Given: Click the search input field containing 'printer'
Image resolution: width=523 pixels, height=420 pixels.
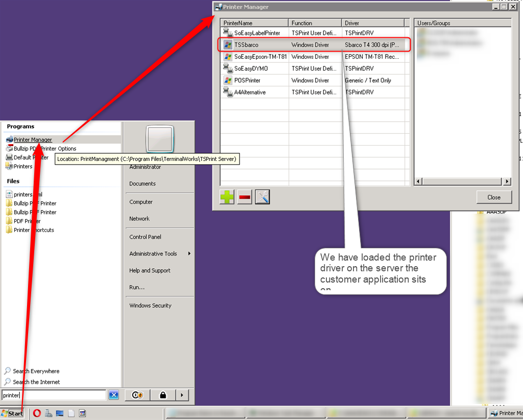Looking at the screenshot, I should coord(53,395).
